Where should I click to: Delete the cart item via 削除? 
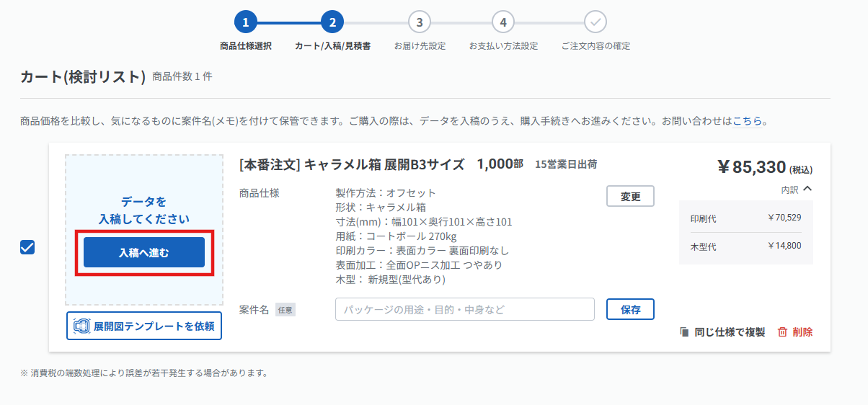click(795, 332)
